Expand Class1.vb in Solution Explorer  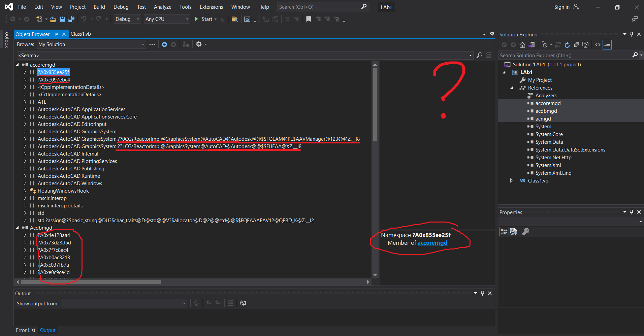(x=512, y=181)
